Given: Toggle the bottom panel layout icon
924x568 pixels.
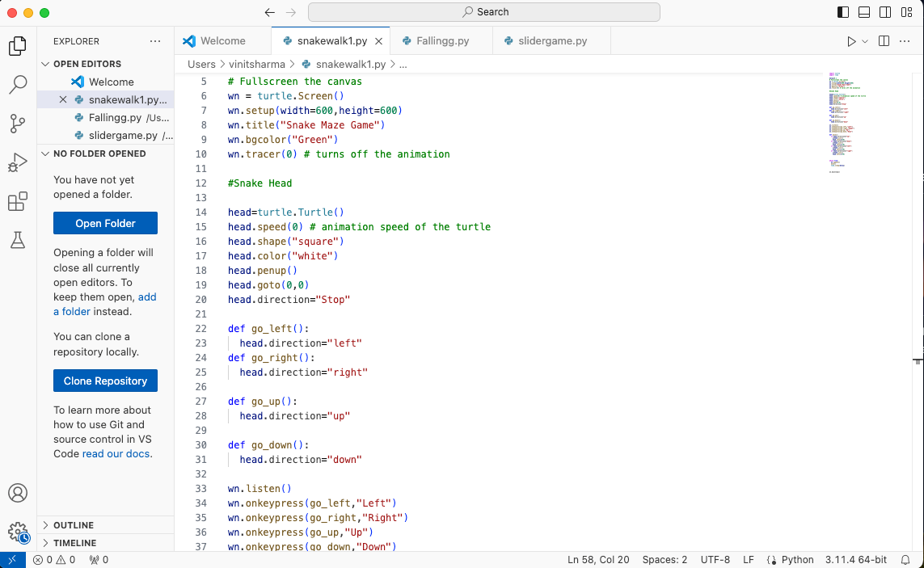Looking at the screenshot, I should pos(864,12).
